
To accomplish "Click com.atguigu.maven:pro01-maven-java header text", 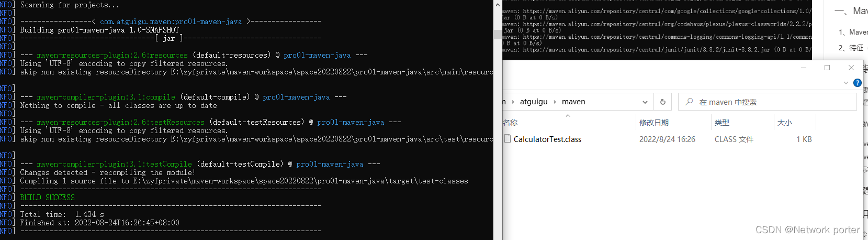I will (x=171, y=21).
